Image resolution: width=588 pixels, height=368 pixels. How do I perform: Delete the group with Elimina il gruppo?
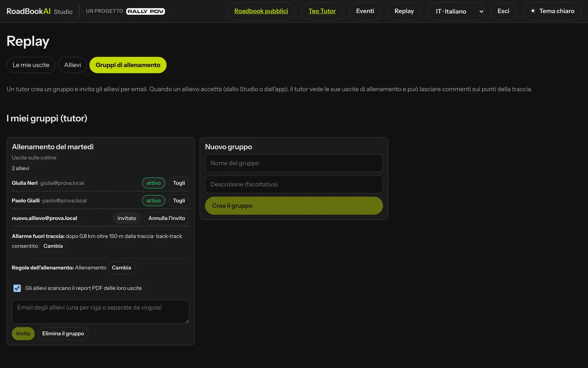(x=63, y=334)
